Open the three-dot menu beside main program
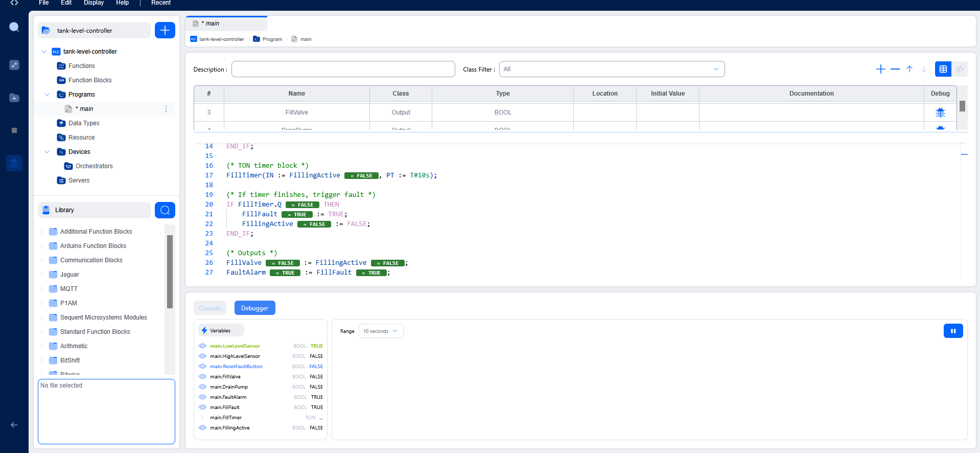 [x=166, y=109]
